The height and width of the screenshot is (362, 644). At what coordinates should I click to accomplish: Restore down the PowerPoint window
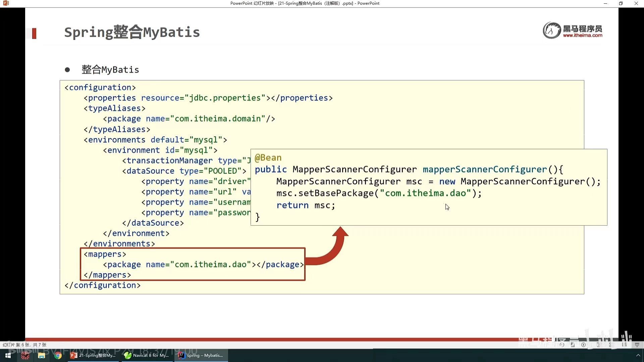click(x=621, y=3)
